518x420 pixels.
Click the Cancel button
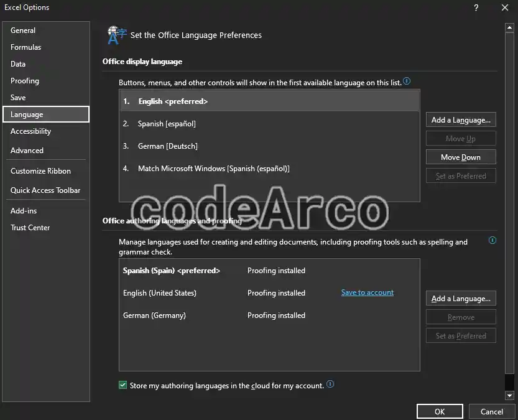[491, 411]
